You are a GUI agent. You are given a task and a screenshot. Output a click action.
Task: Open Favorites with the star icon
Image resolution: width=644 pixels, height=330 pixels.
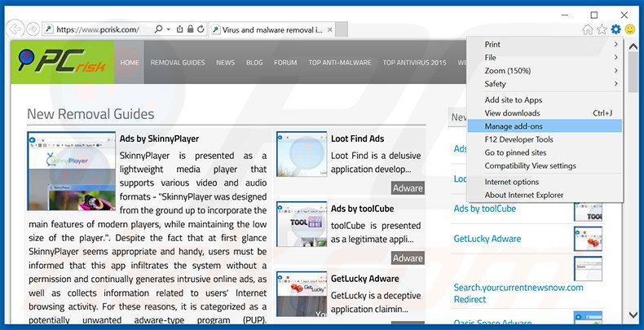point(602,29)
